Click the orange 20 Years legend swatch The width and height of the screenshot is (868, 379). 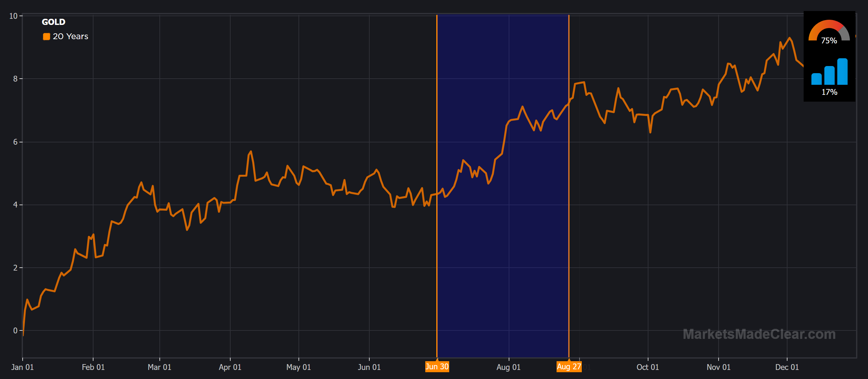(46, 36)
